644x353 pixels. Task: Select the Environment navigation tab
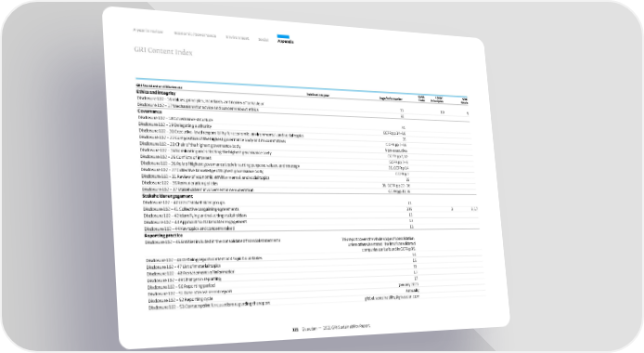(x=238, y=37)
